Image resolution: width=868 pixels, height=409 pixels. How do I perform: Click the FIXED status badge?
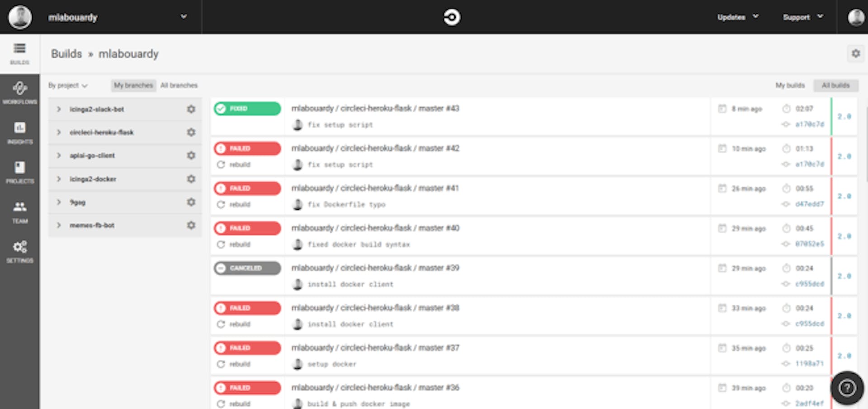247,108
